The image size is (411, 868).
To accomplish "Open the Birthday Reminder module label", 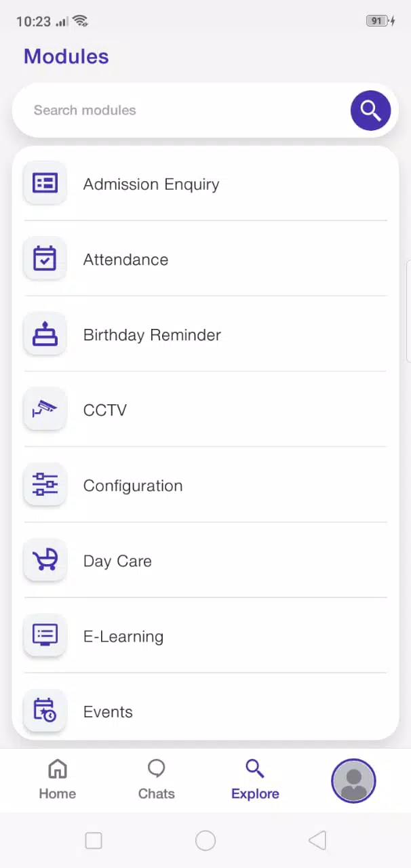I will tap(152, 335).
